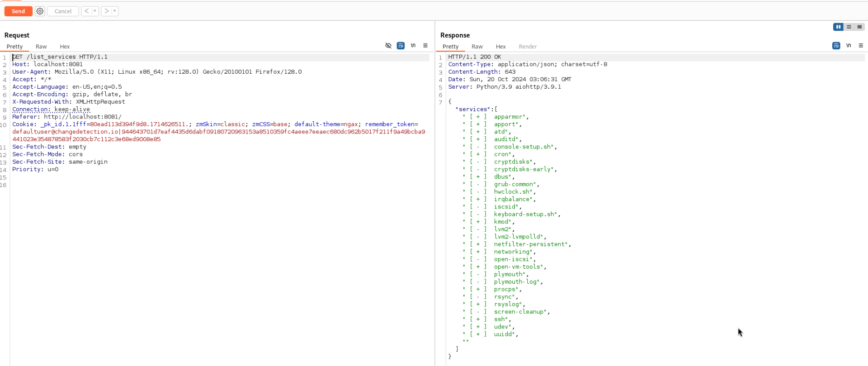Viewport: 868px width, 366px height.
Task: Expand the forward history dropdown arrow
Action: point(115,11)
